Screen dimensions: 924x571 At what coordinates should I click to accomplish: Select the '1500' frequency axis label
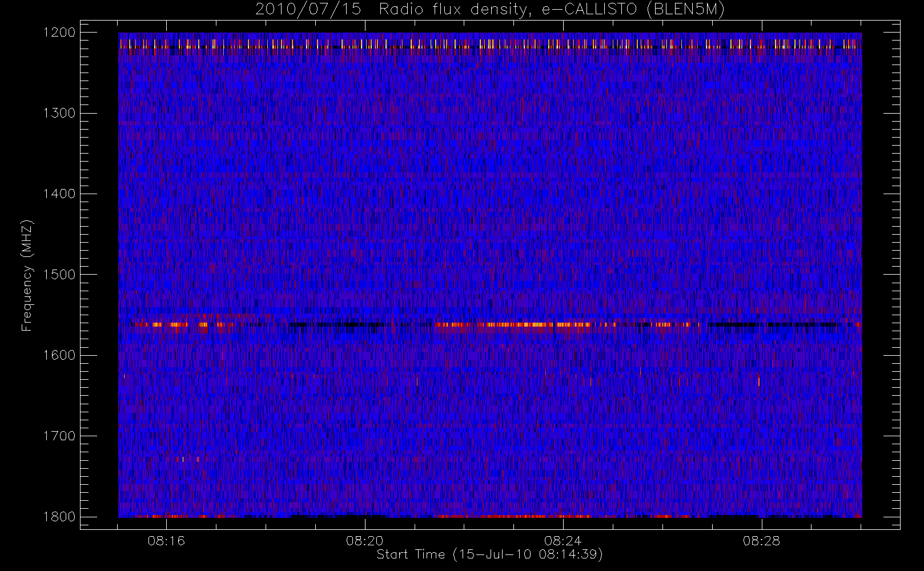(x=59, y=275)
